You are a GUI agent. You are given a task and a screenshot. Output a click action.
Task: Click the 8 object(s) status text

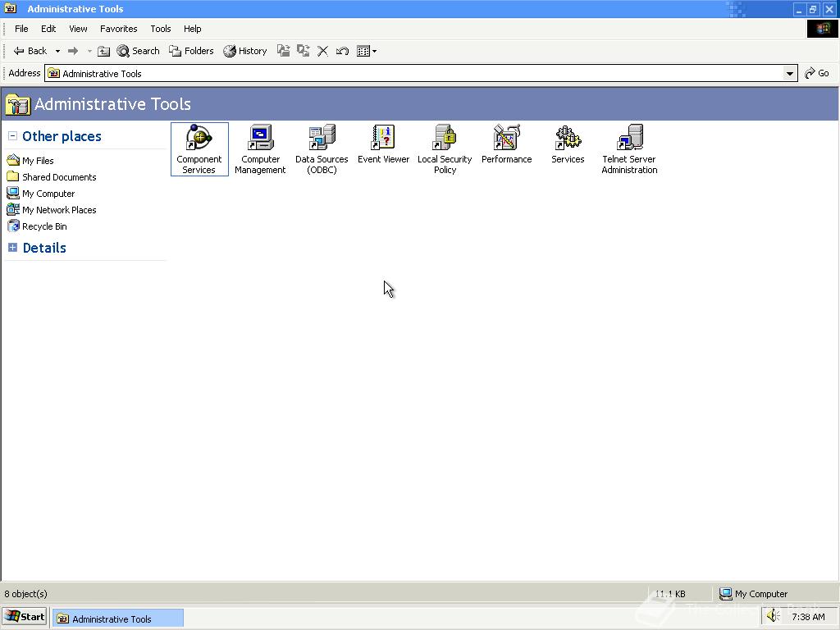[25, 594]
